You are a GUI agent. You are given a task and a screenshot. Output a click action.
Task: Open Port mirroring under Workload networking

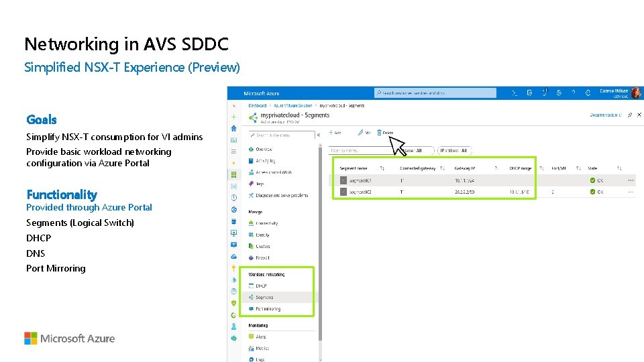[x=264, y=308]
